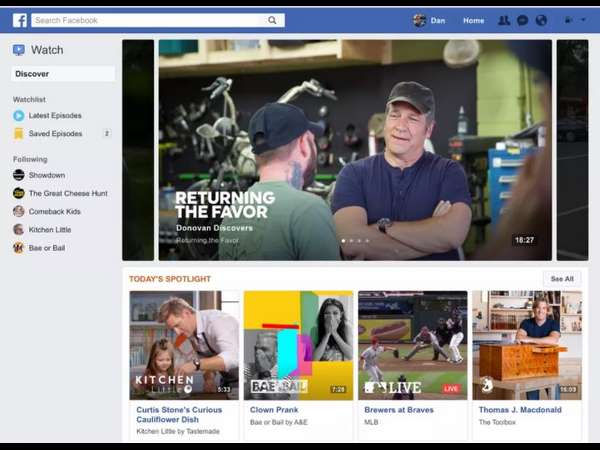Click the Watch TV icon in sidebar
Viewport: 600px width, 450px height.
pos(19,50)
